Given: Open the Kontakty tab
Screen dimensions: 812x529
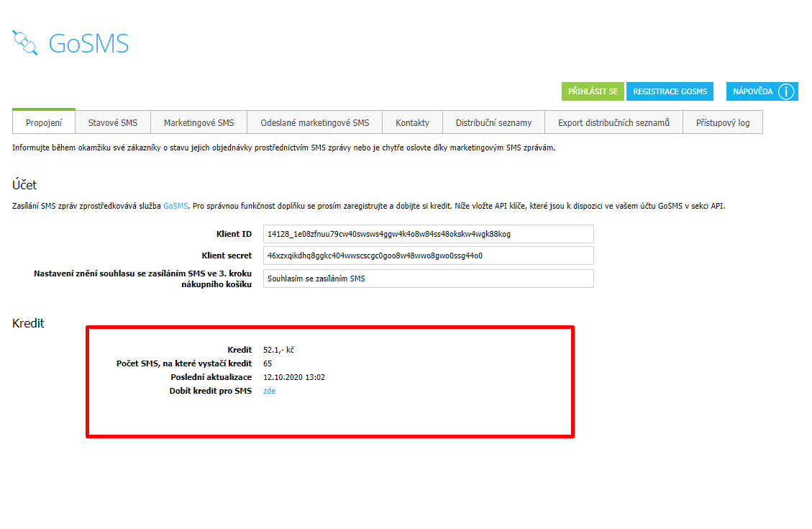Looking at the screenshot, I should click(412, 122).
